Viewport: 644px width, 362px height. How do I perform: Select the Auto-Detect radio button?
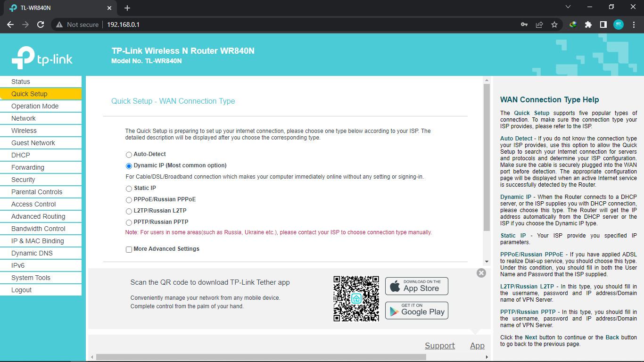point(129,155)
